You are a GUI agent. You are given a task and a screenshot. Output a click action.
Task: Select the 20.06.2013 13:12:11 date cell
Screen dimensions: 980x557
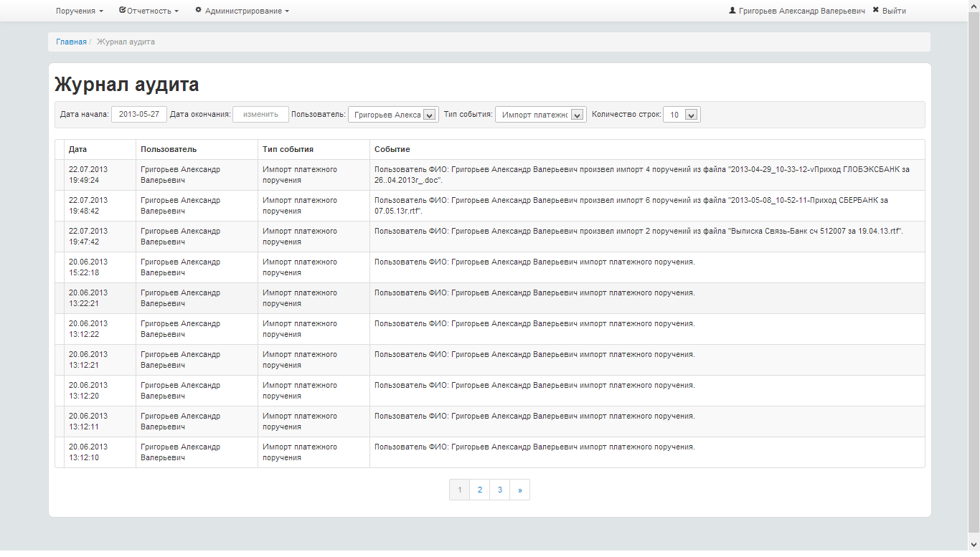pos(100,422)
